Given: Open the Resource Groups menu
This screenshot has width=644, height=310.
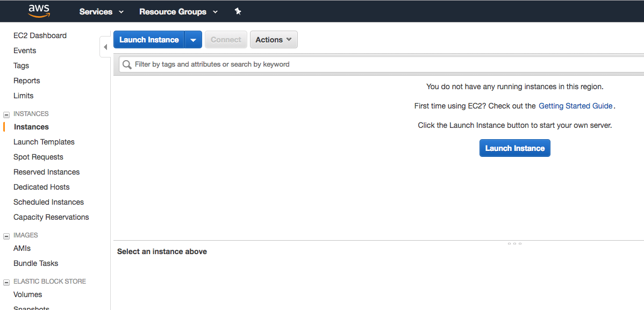Looking at the screenshot, I should pyautogui.click(x=178, y=12).
